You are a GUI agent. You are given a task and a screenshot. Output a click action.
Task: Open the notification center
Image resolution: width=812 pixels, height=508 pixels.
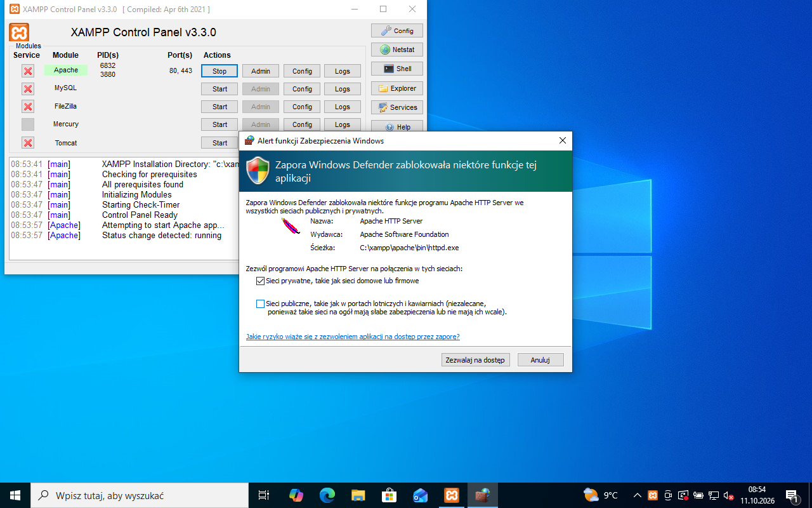click(x=792, y=495)
